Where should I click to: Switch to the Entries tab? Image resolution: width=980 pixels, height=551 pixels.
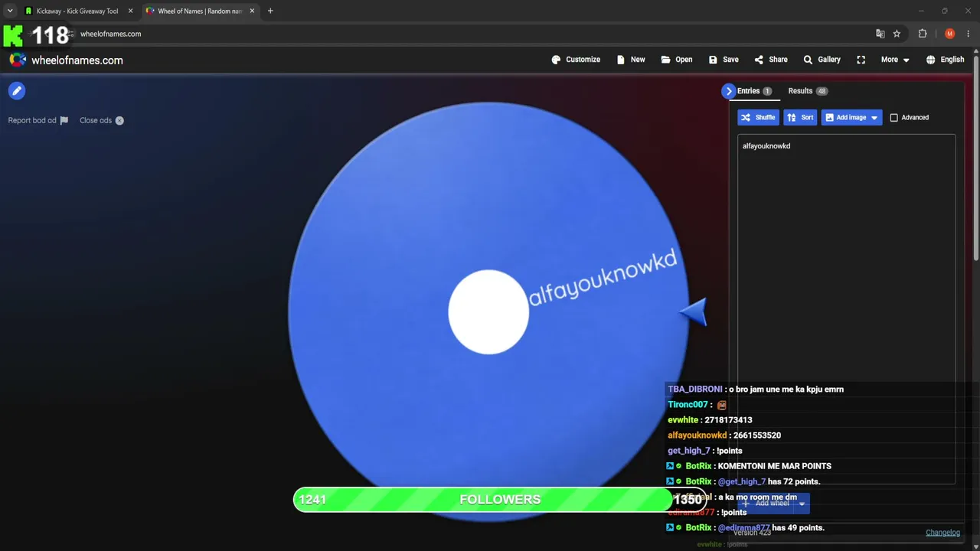tap(754, 91)
